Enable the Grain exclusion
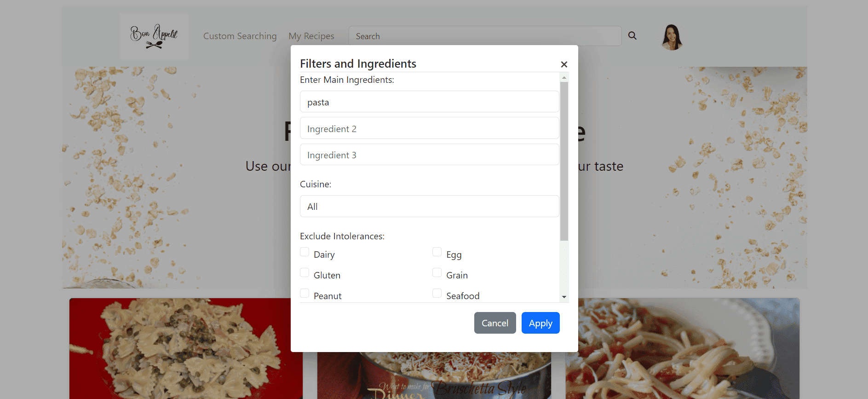Screen dimensions: 868x399 (x=437, y=272)
